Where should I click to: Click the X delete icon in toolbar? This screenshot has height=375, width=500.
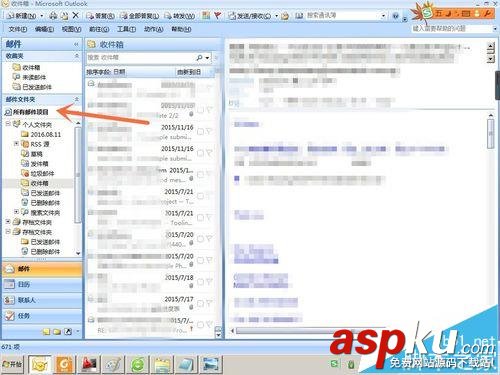coord(76,15)
